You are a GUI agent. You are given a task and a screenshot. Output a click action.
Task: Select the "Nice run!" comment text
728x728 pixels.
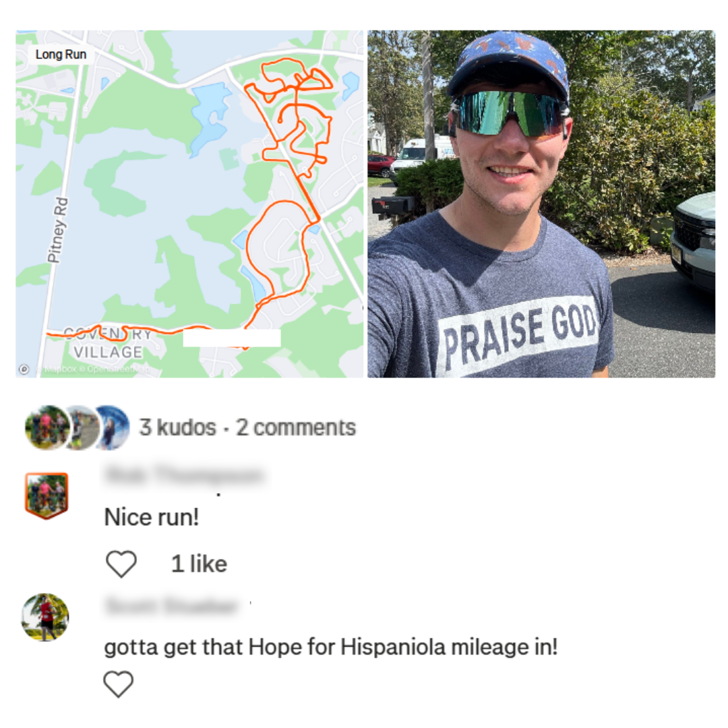(x=152, y=517)
